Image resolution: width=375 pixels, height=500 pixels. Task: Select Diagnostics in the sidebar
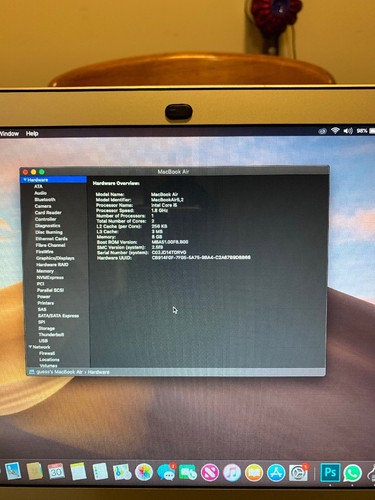coord(47,226)
